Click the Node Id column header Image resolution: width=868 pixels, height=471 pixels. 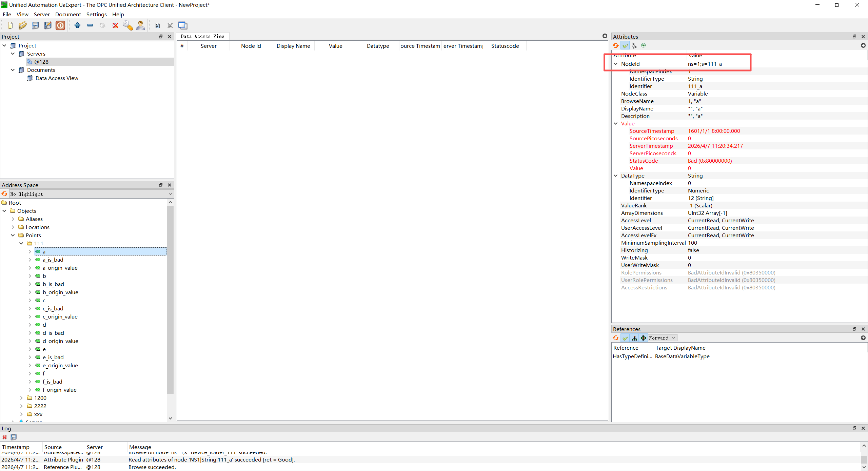[x=251, y=46]
